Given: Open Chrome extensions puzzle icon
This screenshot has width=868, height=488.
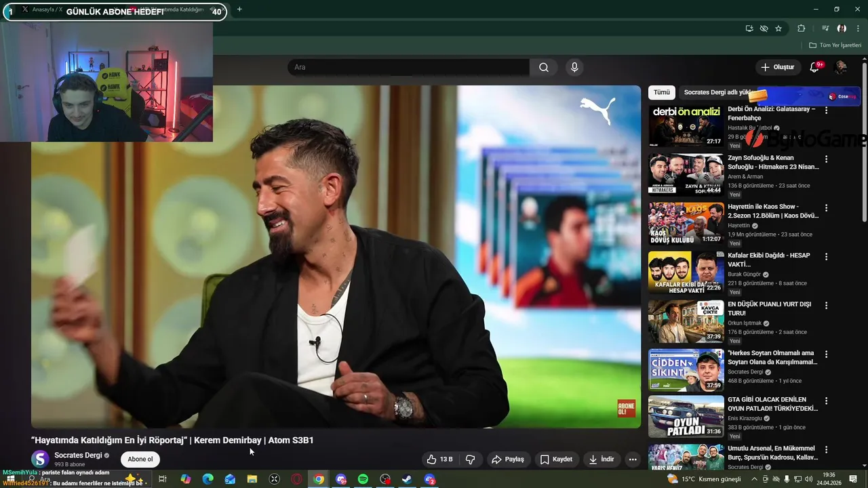Looking at the screenshot, I should click(802, 28).
